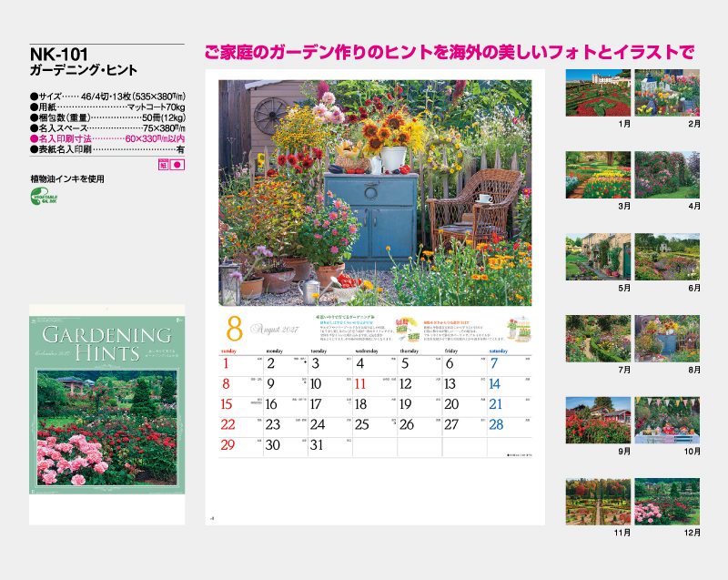The image size is (728, 580).
Task: Open the December pink roses thumbnail
Action: click(x=667, y=502)
